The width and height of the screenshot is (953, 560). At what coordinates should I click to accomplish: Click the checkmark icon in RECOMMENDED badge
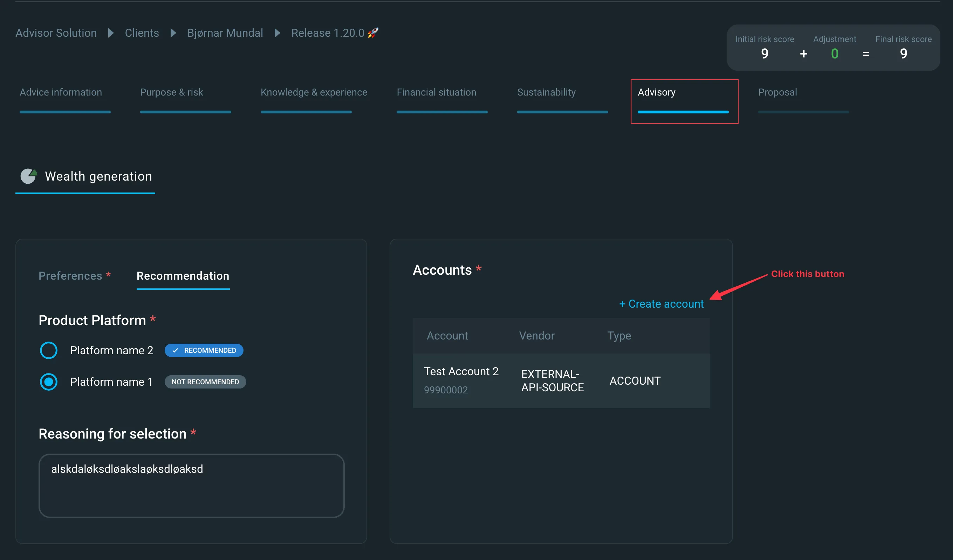pos(175,350)
